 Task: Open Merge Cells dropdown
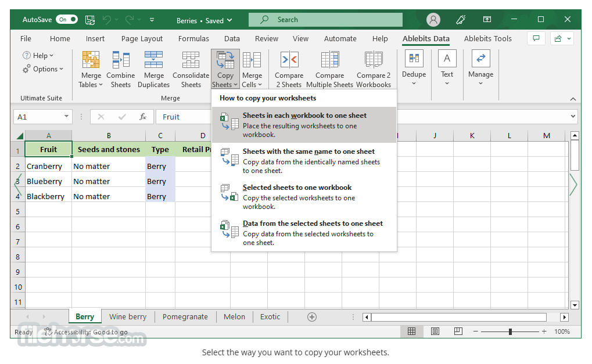(x=252, y=70)
